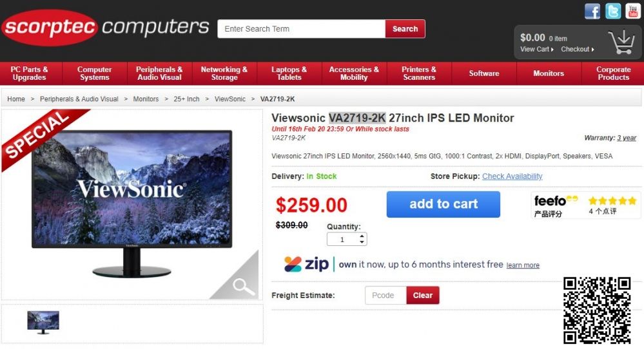The width and height of the screenshot is (644, 349).
Task: Decrease quantity with the down arrow
Action: tap(362, 242)
